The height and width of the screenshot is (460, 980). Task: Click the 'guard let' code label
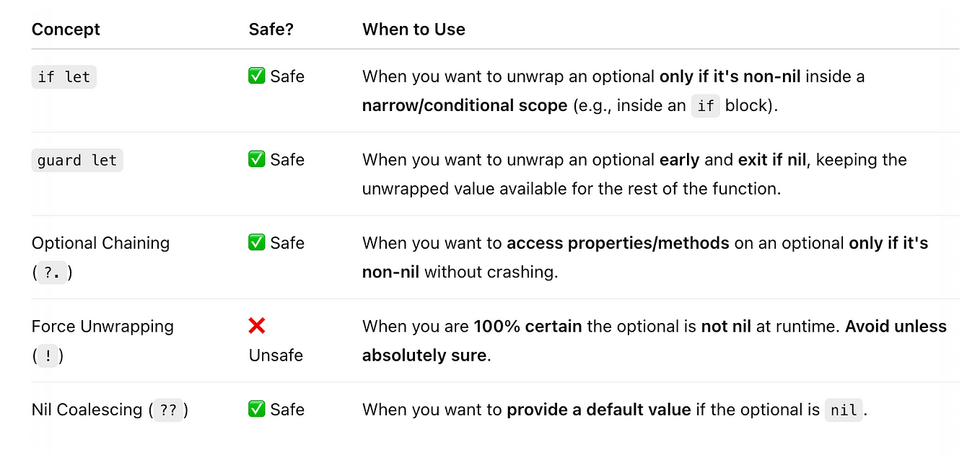(x=77, y=160)
